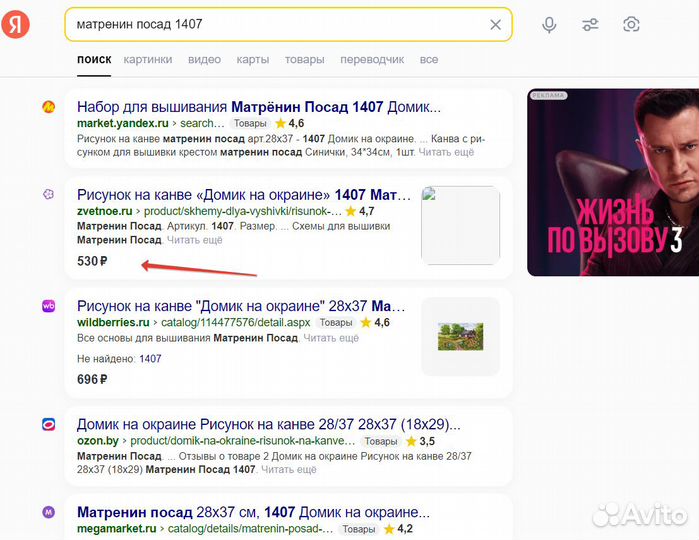
Task: Open wildberries catalog/114477576/detail.aspx path
Action: point(235,322)
